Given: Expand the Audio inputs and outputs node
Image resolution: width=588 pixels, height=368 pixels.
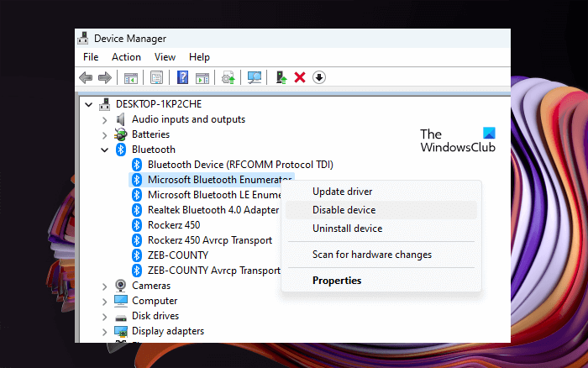Looking at the screenshot, I should tap(105, 120).
